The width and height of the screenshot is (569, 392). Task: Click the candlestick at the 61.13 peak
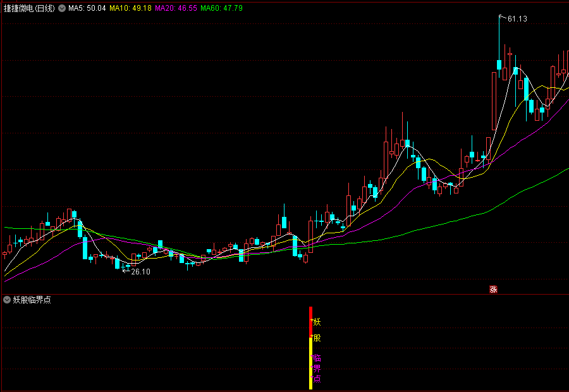[499, 46]
